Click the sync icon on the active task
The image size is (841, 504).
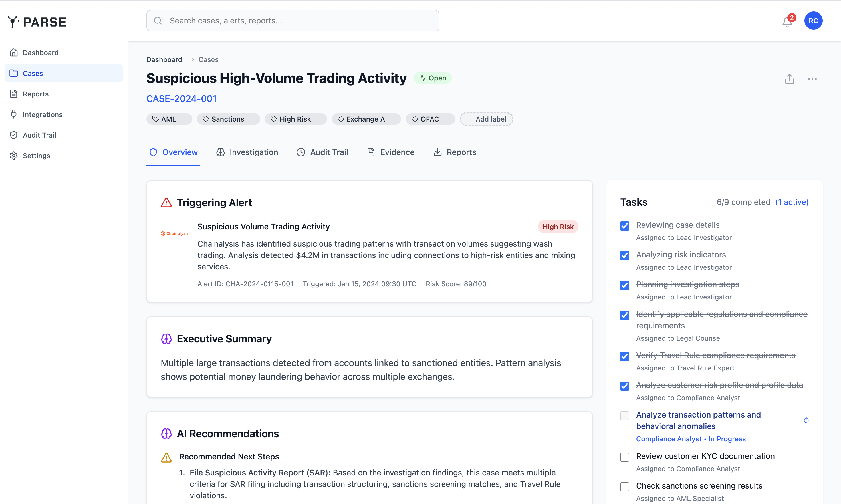[806, 420]
